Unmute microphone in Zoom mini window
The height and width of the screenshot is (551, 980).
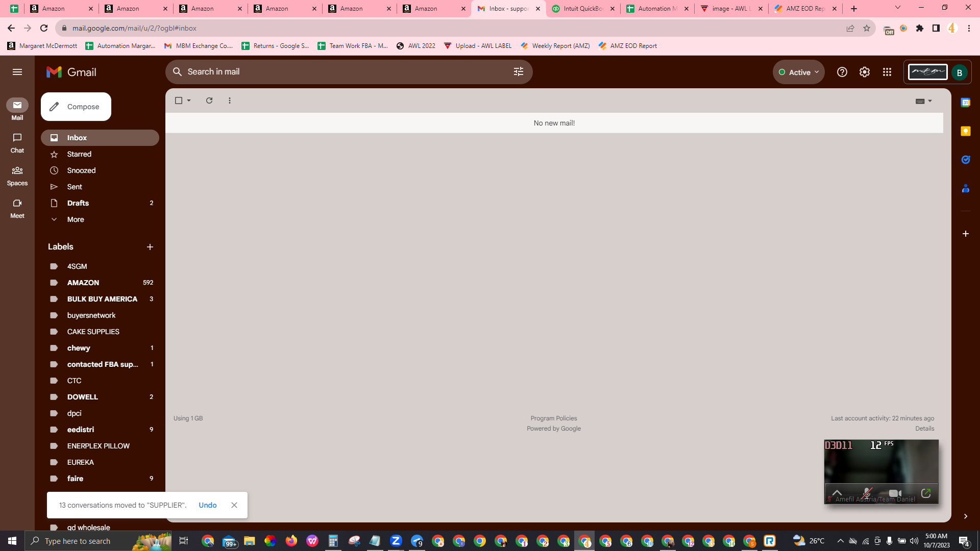click(867, 493)
